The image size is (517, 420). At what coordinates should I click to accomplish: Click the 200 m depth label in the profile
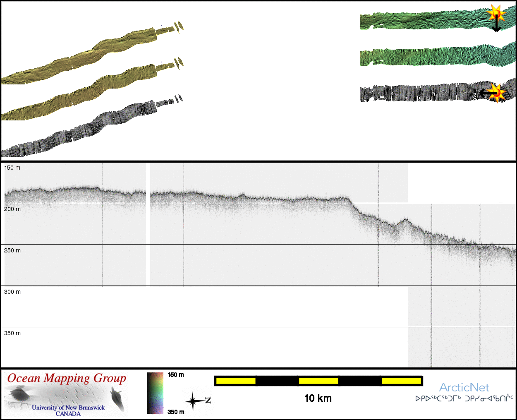(12, 209)
